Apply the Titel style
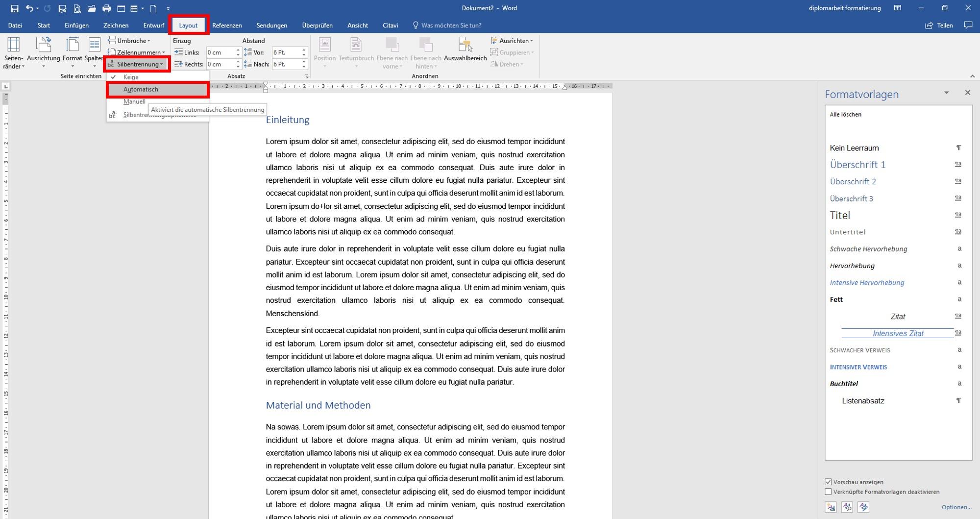Viewport: 980px width, 519px height. click(896, 215)
